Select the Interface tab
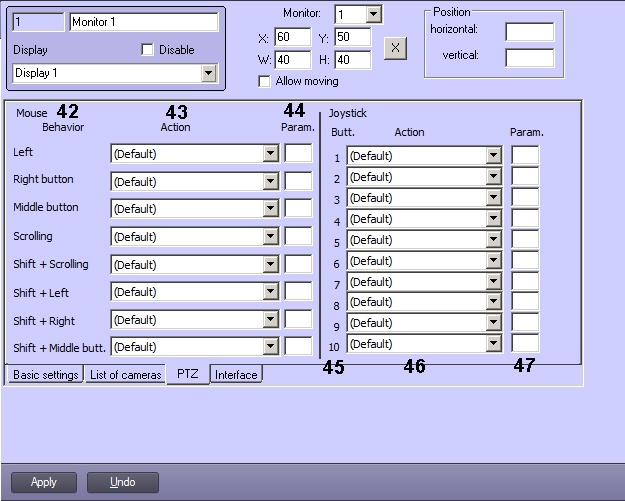The width and height of the screenshot is (625, 501). [x=236, y=375]
